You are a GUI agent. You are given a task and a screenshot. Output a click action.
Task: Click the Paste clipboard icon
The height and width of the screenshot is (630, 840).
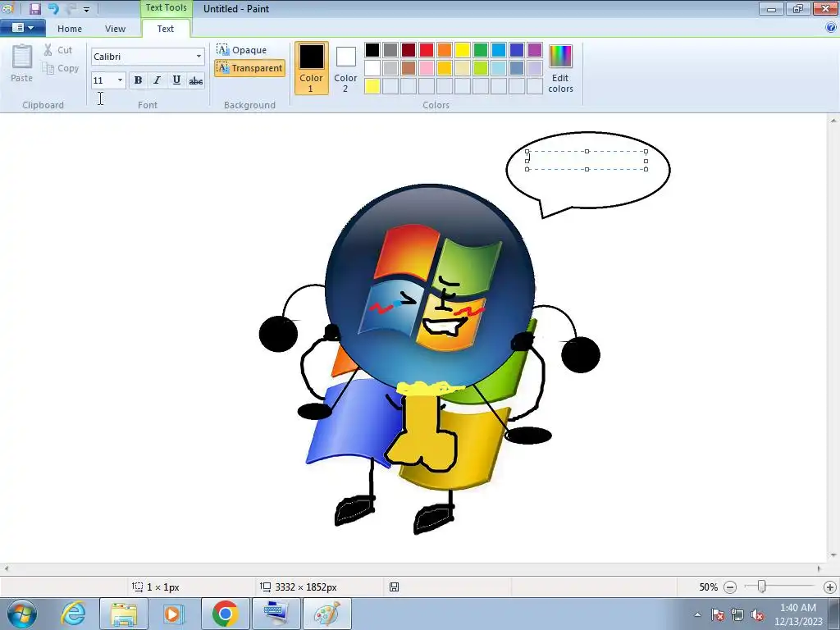(x=22, y=62)
